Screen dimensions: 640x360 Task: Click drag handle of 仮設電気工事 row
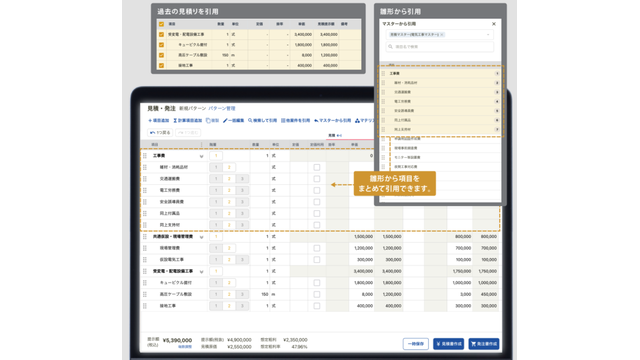coord(144,260)
